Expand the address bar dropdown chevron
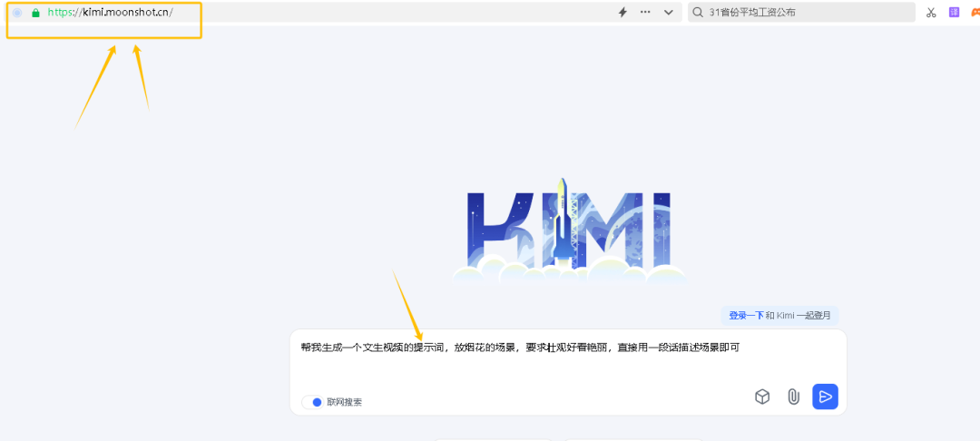The width and height of the screenshot is (980, 441). click(x=668, y=13)
